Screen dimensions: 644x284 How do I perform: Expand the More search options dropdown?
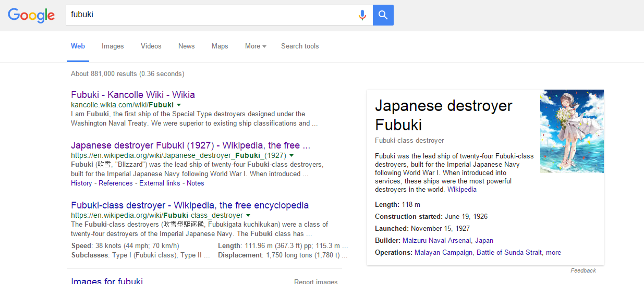256,46
